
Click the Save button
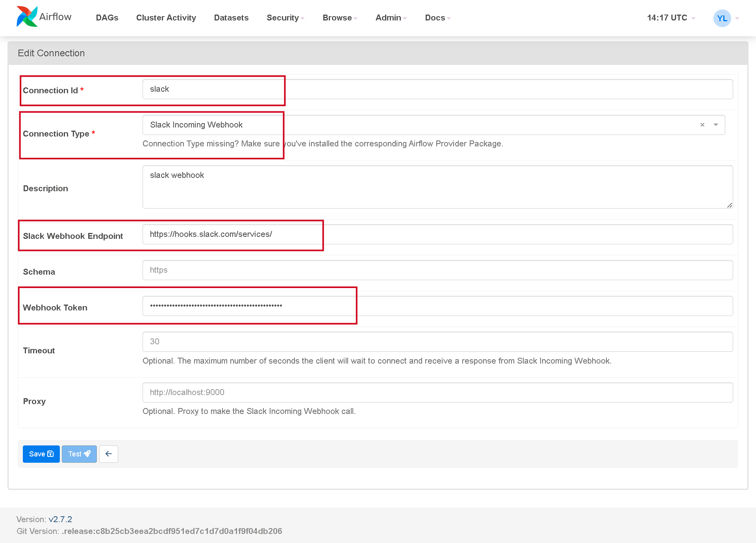pyautogui.click(x=41, y=454)
